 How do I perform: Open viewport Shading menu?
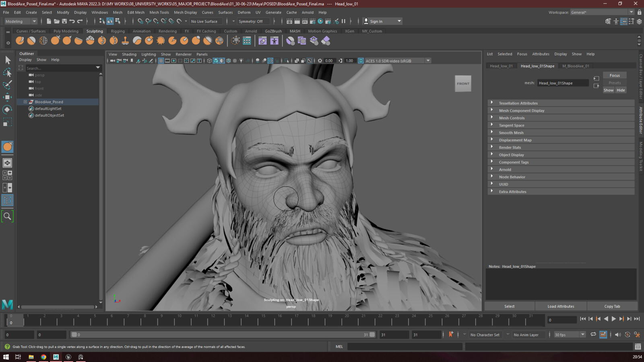[129, 54]
